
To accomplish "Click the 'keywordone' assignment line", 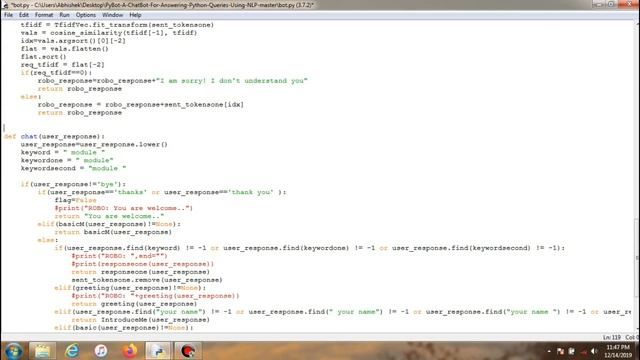I will 67,160.
